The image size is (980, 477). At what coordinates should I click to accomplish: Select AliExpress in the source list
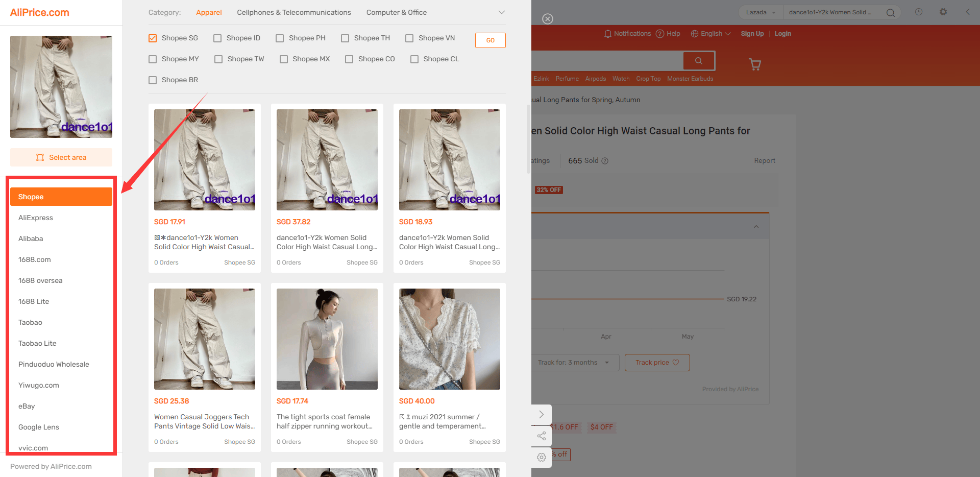(36, 218)
